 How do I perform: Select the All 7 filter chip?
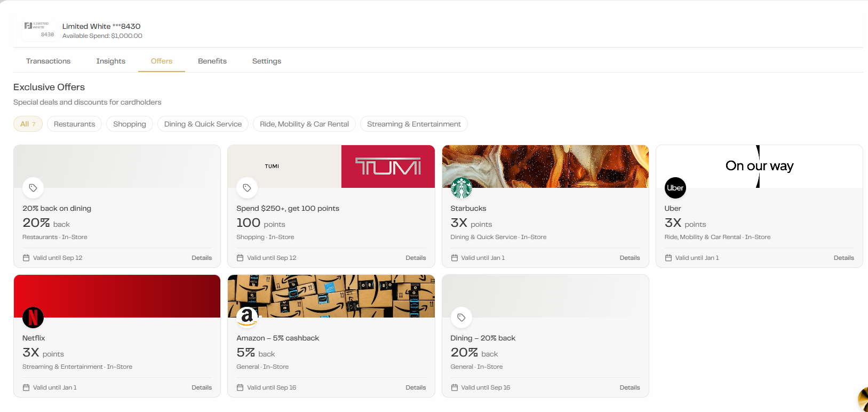pyautogui.click(x=28, y=124)
